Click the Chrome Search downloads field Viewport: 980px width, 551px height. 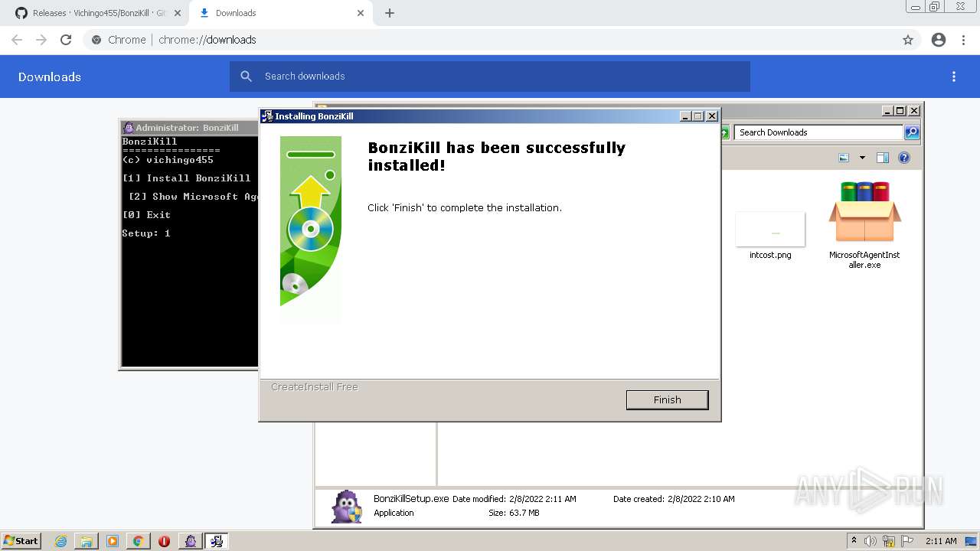(490, 77)
